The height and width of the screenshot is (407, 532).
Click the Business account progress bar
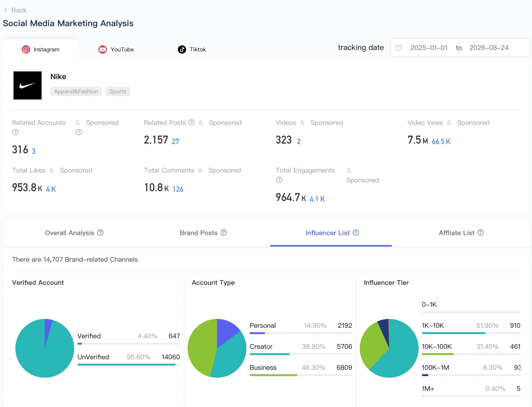point(301,375)
